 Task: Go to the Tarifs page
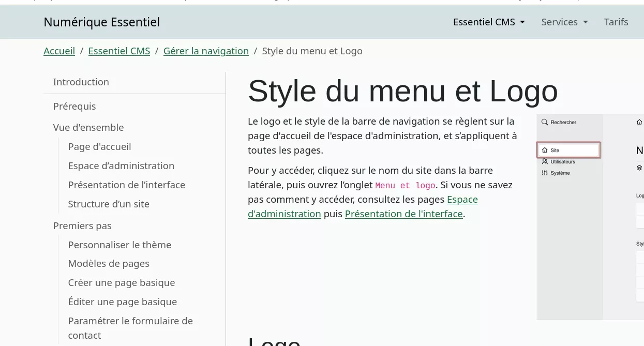[616, 22]
